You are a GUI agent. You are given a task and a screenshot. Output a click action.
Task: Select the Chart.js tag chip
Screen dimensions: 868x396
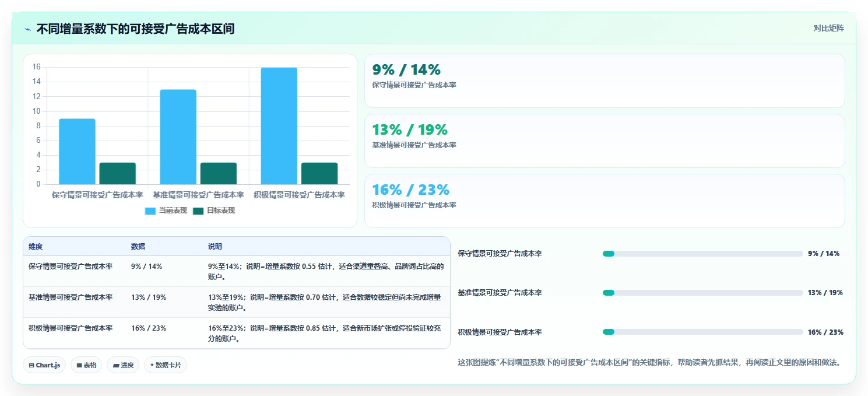45,365
